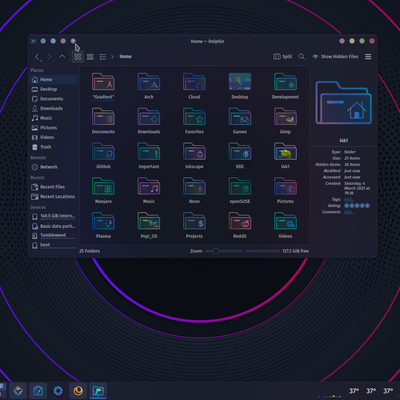Select the lak1 folder in grid

coord(285,156)
